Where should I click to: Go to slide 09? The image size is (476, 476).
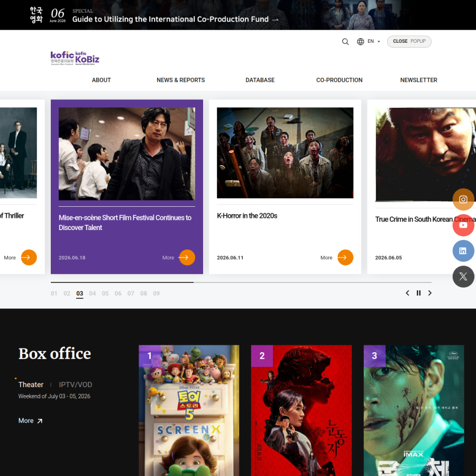pyautogui.click(x=157, y=294)
